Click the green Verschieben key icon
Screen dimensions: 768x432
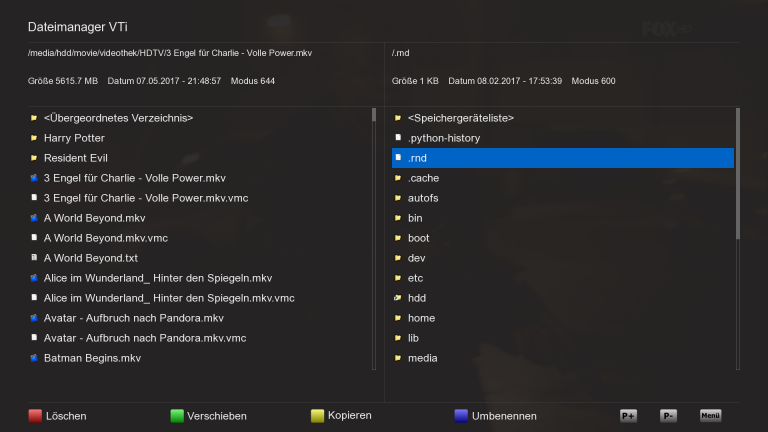pyautogui.click(x=177, y=415)
